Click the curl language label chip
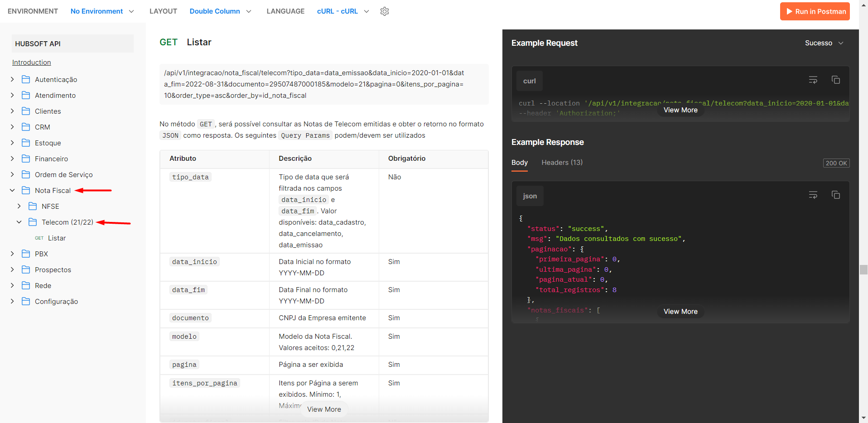 pos(530,81)
